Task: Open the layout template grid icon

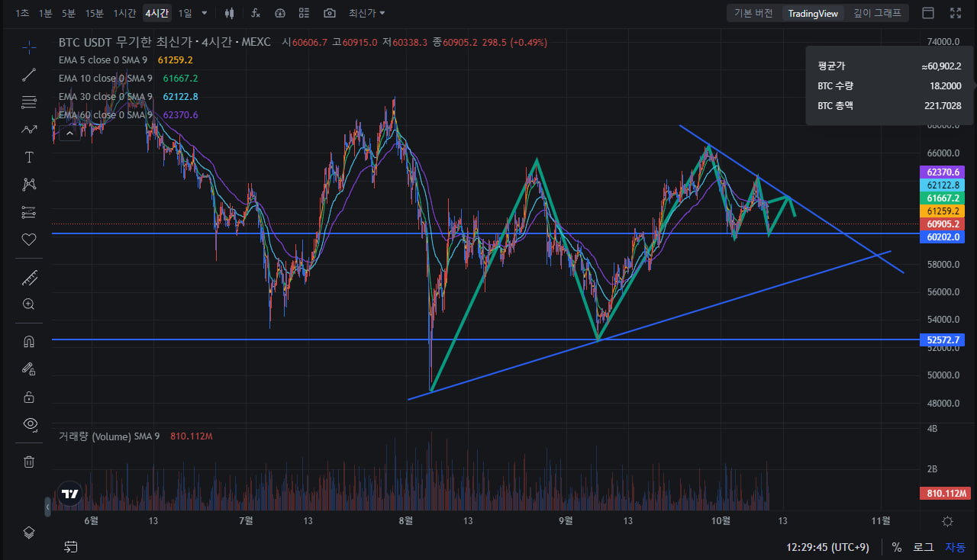Action: pos(305,13)
